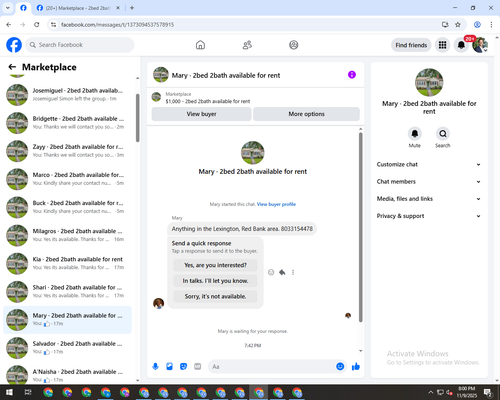Open the account profile picture menu
The height and width of the screenshot is (400, 500).
pos(480,45)
